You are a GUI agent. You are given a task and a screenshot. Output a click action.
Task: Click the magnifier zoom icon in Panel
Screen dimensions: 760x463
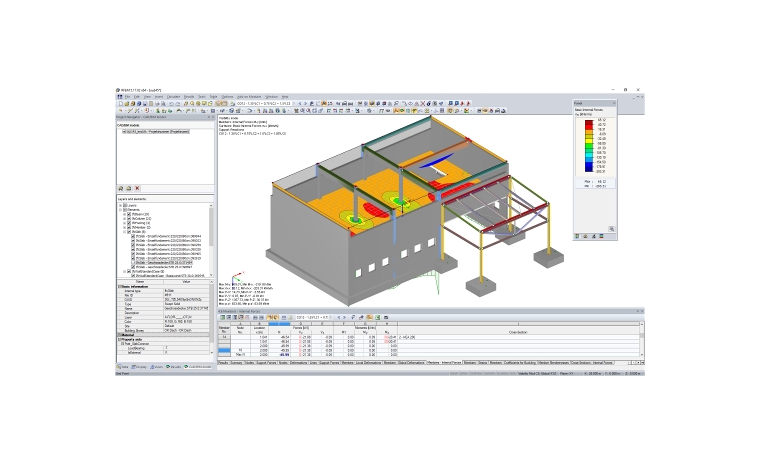[x=612, y=229]
